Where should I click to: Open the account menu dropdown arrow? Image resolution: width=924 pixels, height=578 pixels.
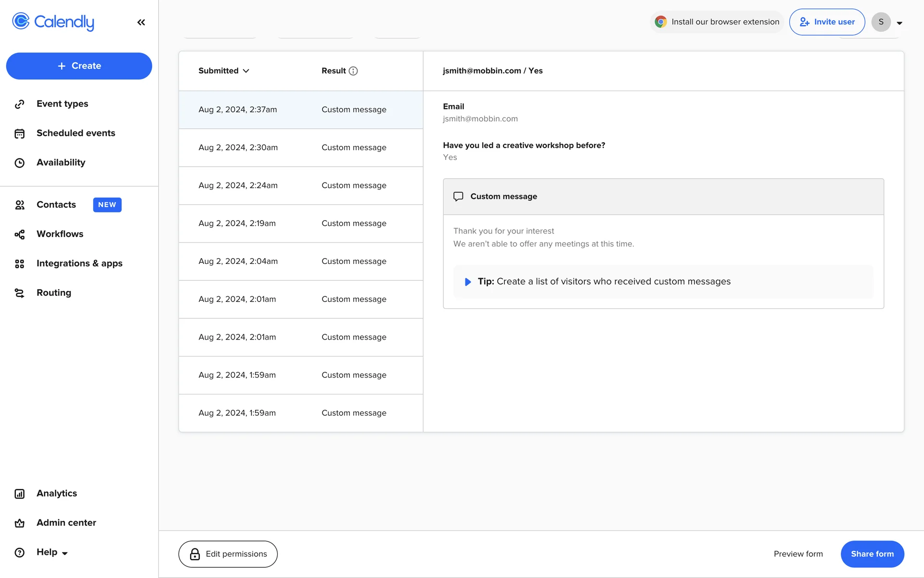tap(899, 23)
